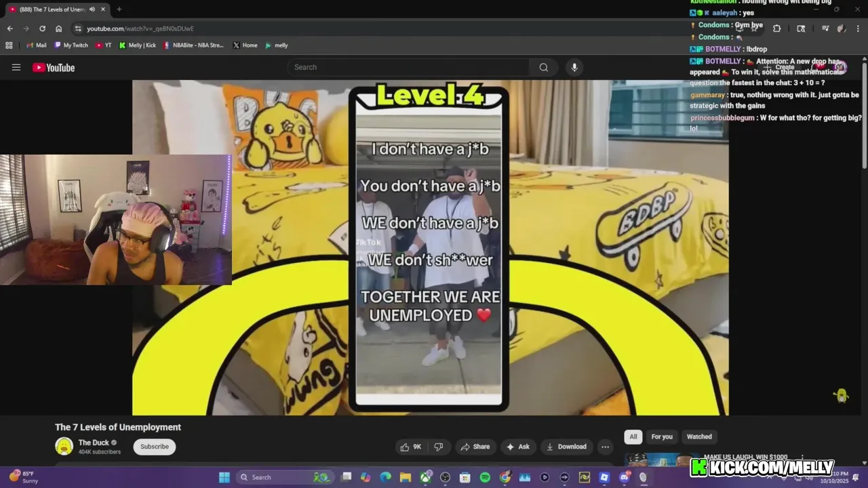
Task: Open Spotify from the taskbar
Action: pos(485,477)
